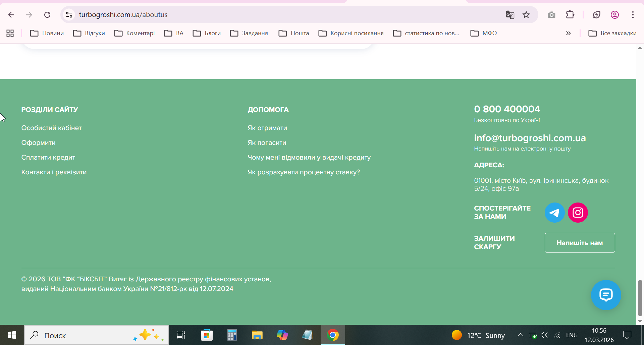Viewport: 644px width, 345px height.
Task: Call the 0 800 400004 phone number
Action: pos(507,109)
